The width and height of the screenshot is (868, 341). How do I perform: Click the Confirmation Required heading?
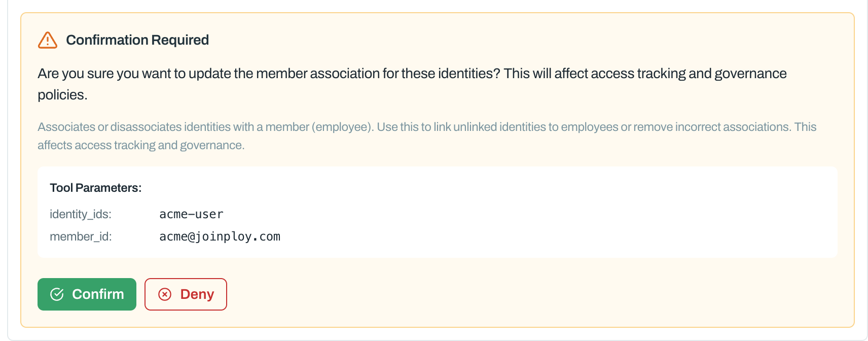click(x=137, y=40)
